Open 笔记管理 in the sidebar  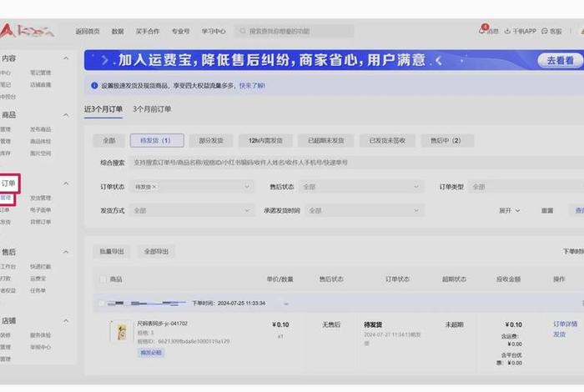(41, 73)
